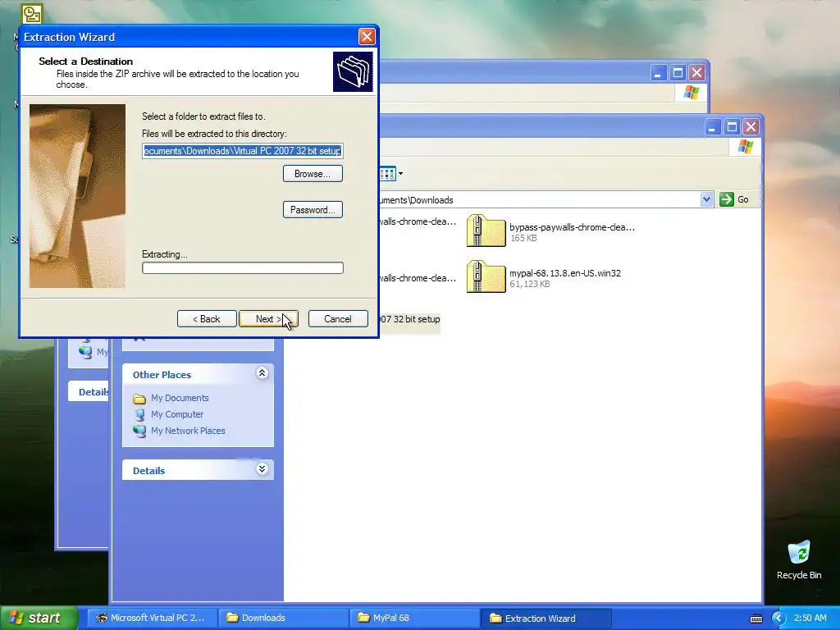Image resolution: width=840 pixels, height=630 pixels.
Task: Switch to Downloads taskbar item
Action: [284, 618]
